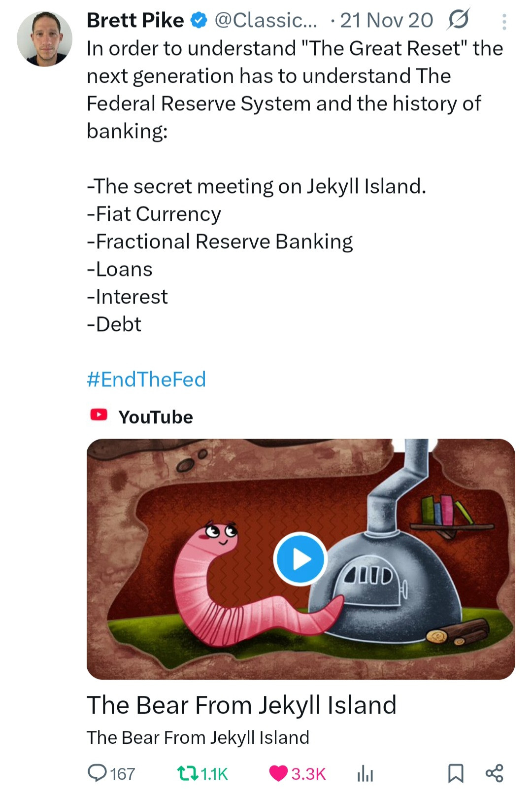
Task: Tap the blue verified badge
Action: tap(199, 21)
